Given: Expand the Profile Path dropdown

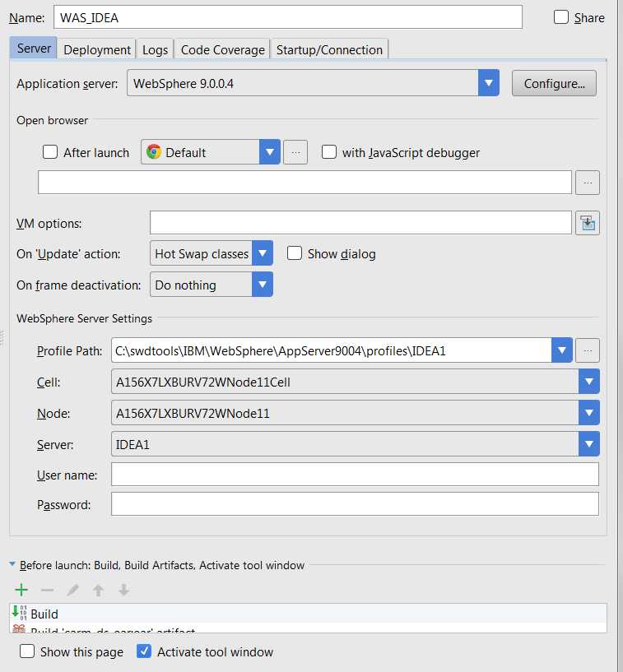Looking at the screenshot, I should pyautogui.click(x=561, y=350).
